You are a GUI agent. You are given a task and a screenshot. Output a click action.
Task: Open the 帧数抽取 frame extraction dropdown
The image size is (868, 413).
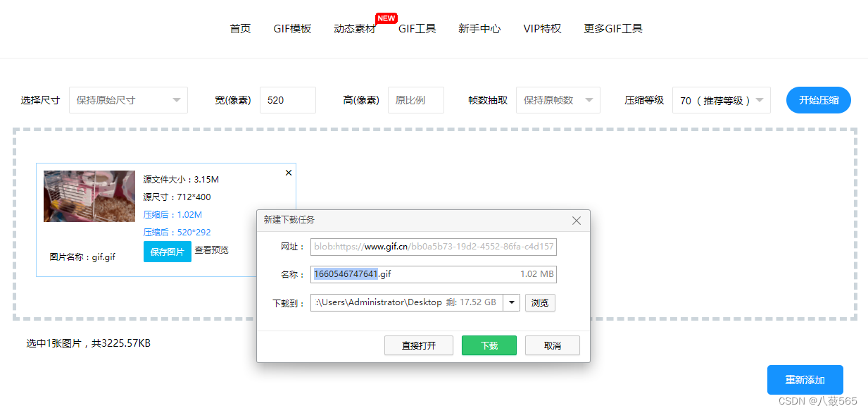558,100
